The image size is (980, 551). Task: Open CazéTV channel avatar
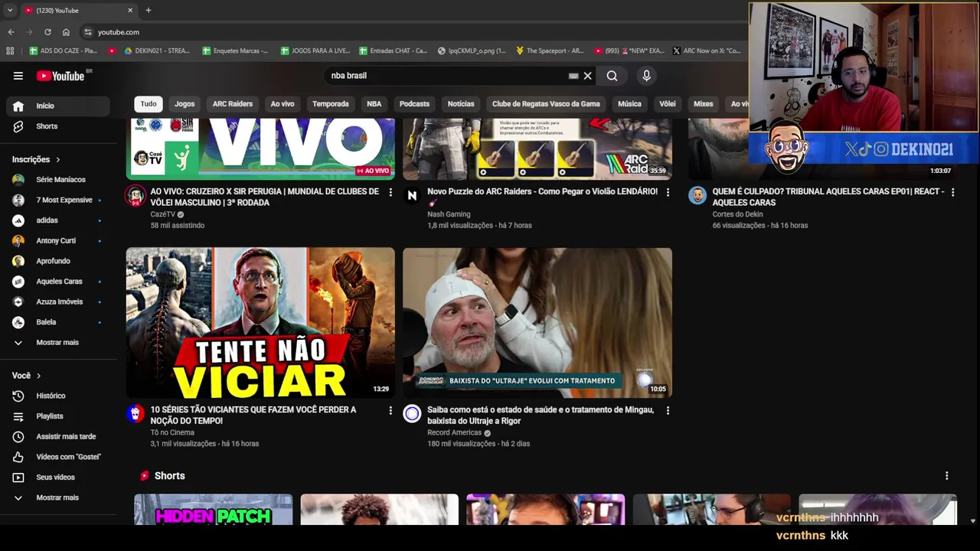[136, 195]
